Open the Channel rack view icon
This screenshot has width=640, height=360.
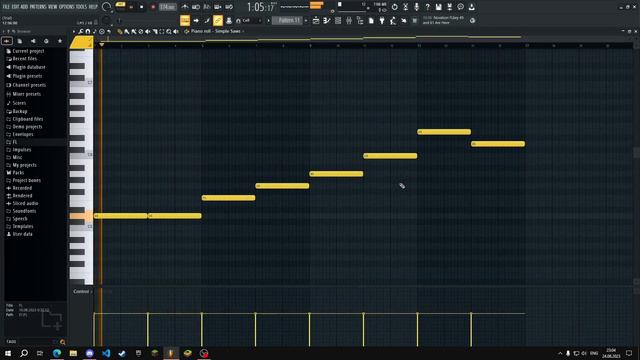tap(338, 20)
